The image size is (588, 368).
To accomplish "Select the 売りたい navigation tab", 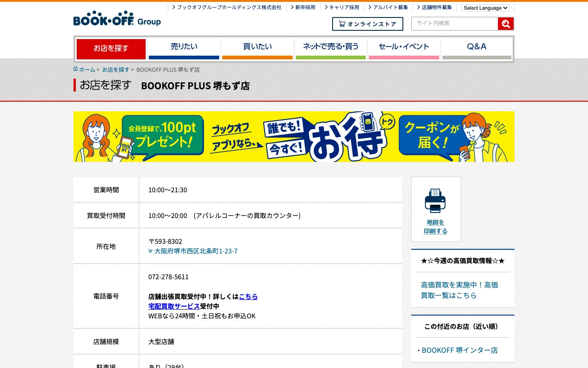I will pyautogui.click(x=184, y=49).
